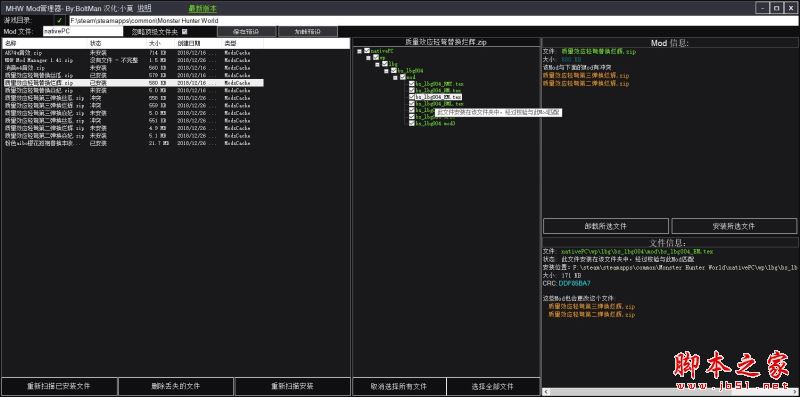The width and height of the screenshot is (800, 397).
Task: Click the 选择全部文件 button
Action: click(x=493, y=386)
